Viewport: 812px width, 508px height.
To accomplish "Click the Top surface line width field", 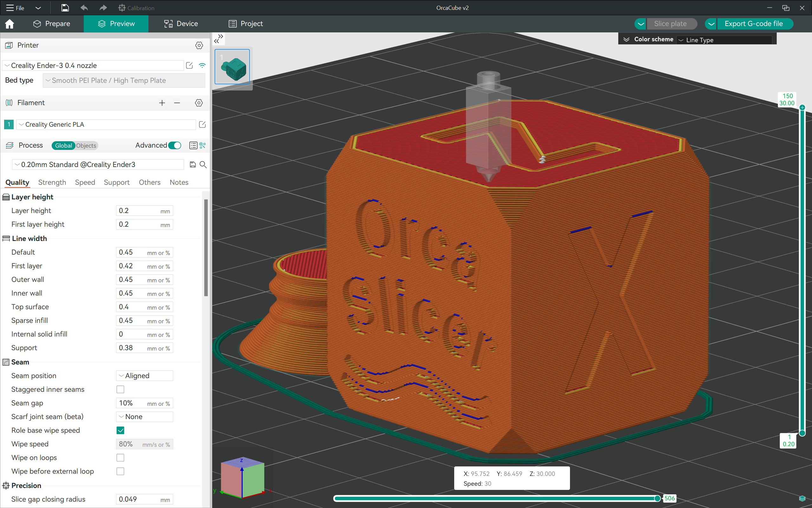I will pos(145,307).
